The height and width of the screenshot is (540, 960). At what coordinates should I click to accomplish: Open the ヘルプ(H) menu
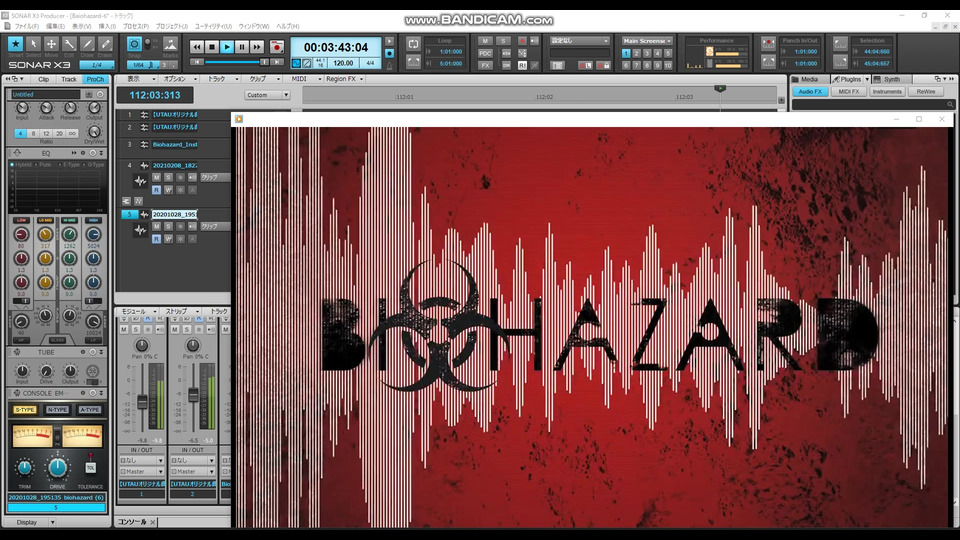[288, 26]
